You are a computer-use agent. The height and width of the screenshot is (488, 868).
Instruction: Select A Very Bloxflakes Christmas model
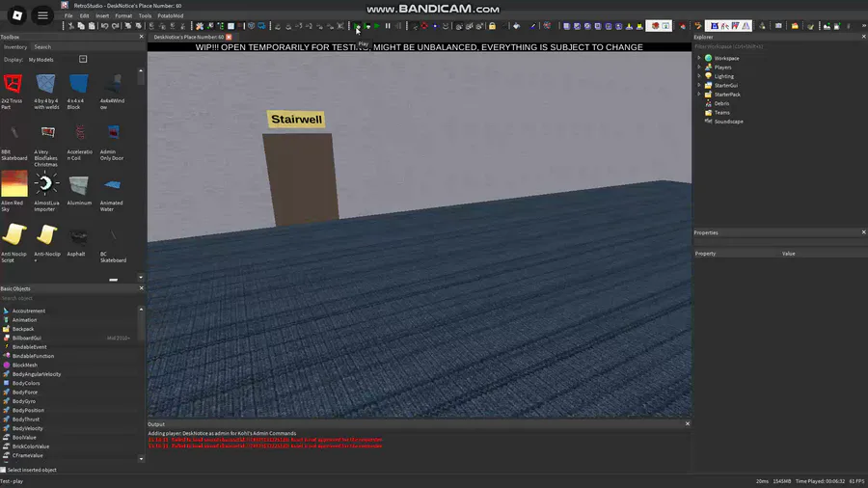tap(46, 145)
